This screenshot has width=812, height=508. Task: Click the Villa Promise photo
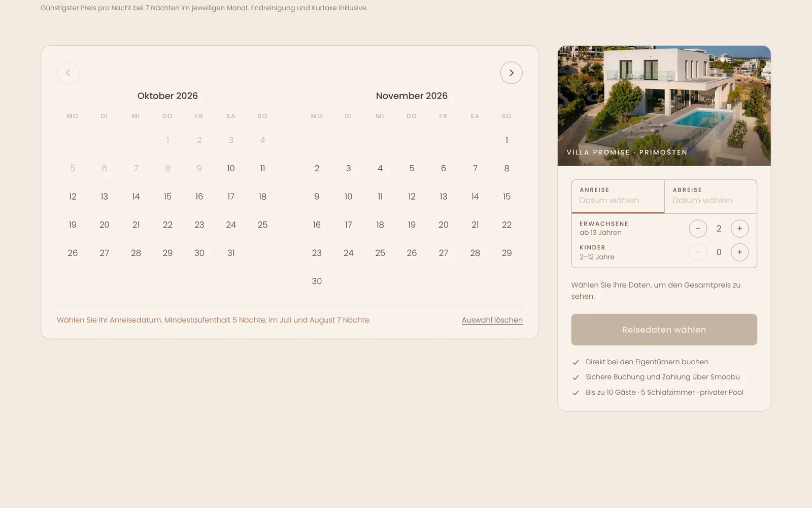click(x=664, y=106)
